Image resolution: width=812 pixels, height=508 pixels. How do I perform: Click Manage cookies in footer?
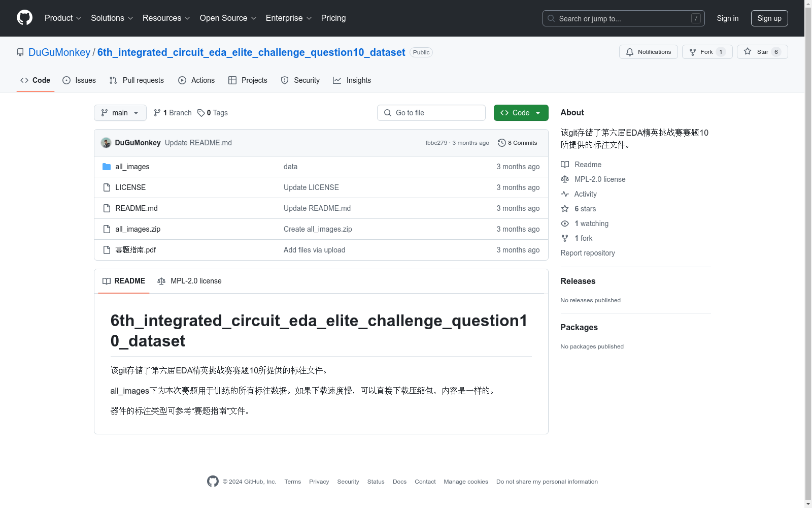coord(466,482)
